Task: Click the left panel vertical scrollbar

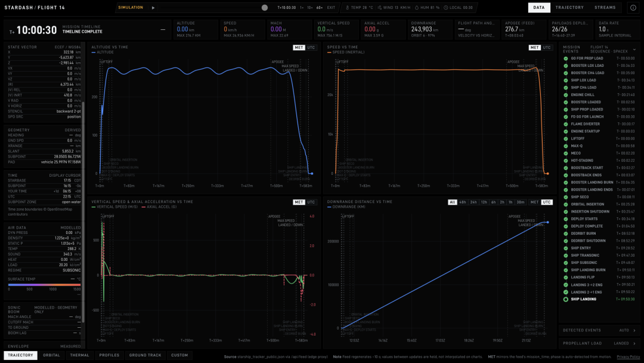Action: [83, 212]
